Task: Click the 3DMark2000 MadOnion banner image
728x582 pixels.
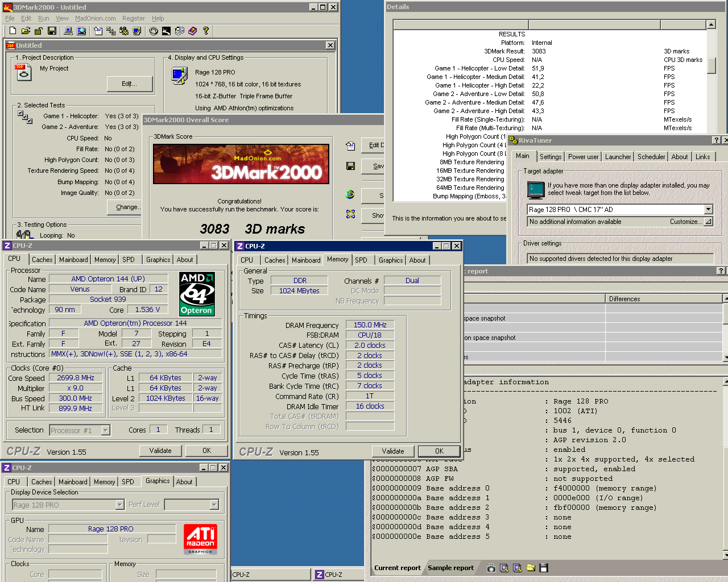Action: tap(241, 164)
